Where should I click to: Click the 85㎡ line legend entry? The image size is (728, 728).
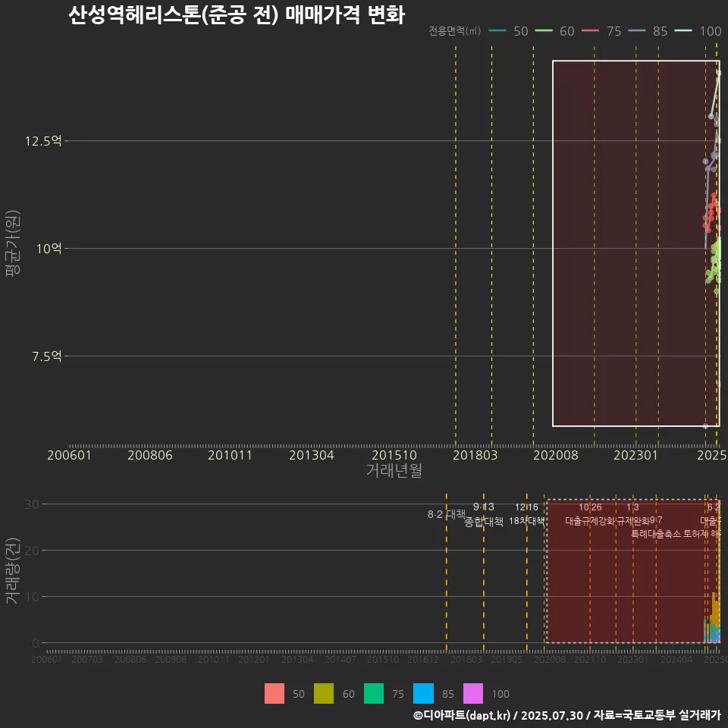pyautogui.click(x=648, y=31)
